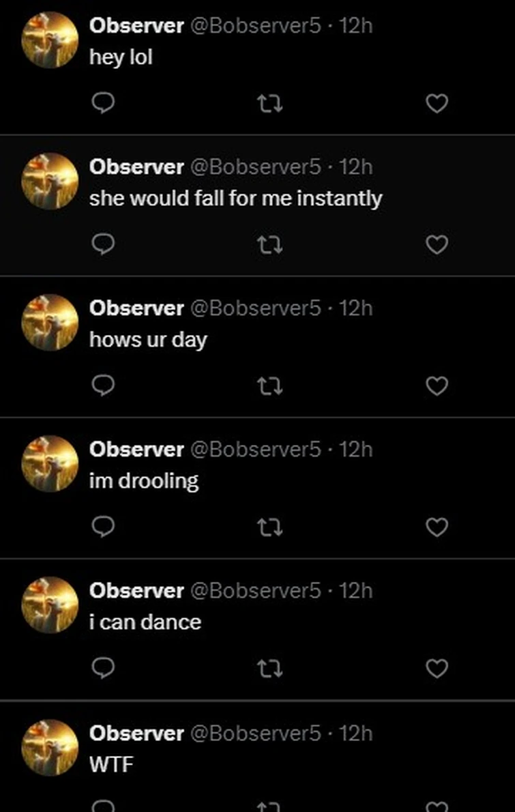
Task: Open Observer name link on 'WTF' tweet
Action: pos(136,733)
